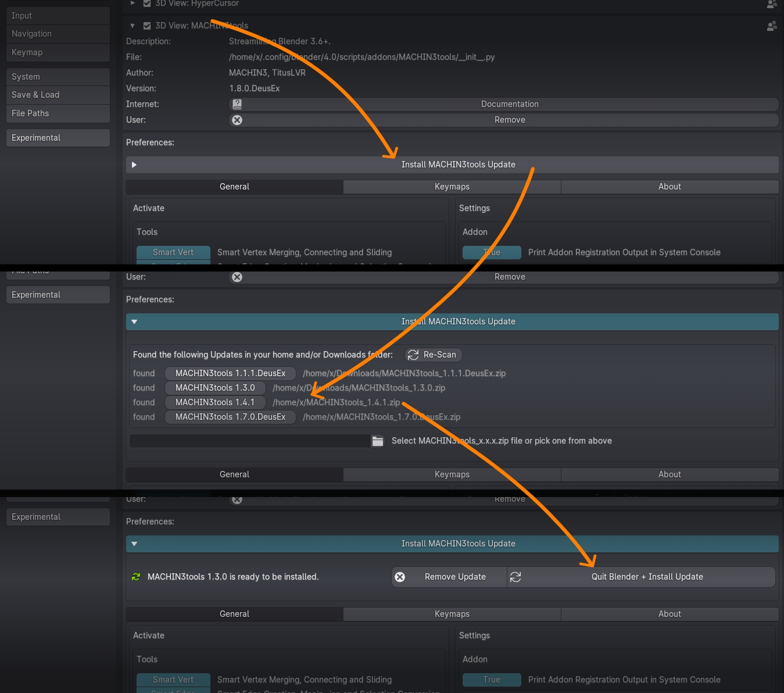Screen dimensions: 784x693
Task: Re-Scan for MACHIN3tools updates
Action: [434, 355]
